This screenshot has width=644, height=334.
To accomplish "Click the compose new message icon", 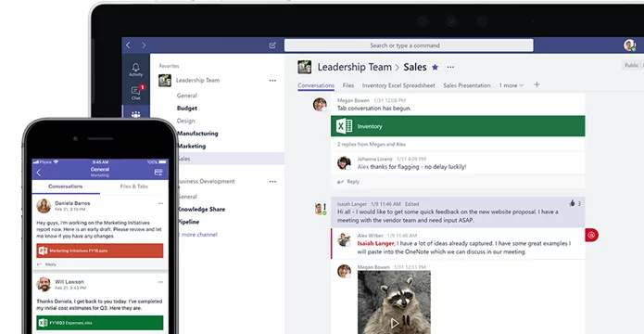I will [272, 45].
